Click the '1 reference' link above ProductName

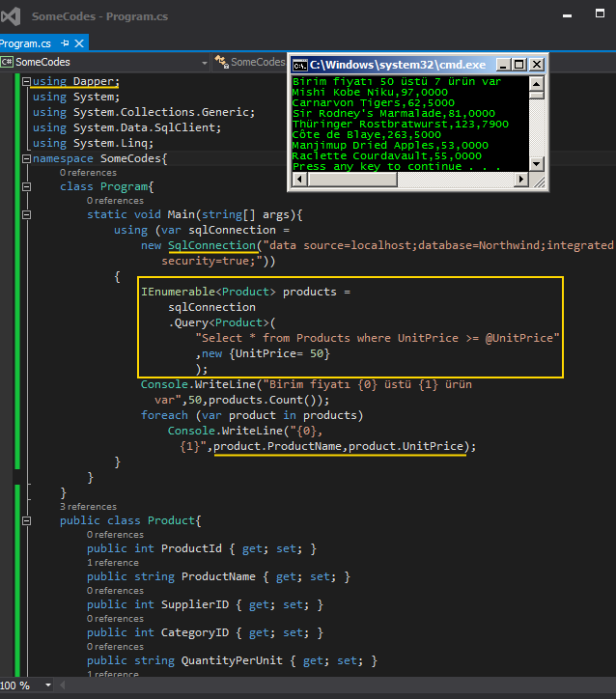pos(113,563)
